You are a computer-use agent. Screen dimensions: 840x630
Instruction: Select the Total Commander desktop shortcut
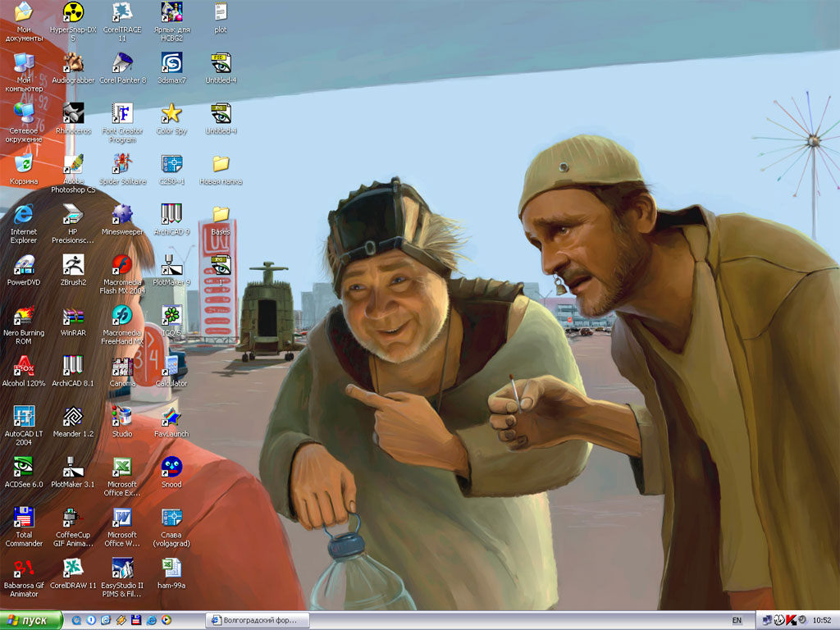tap(24, 518)
